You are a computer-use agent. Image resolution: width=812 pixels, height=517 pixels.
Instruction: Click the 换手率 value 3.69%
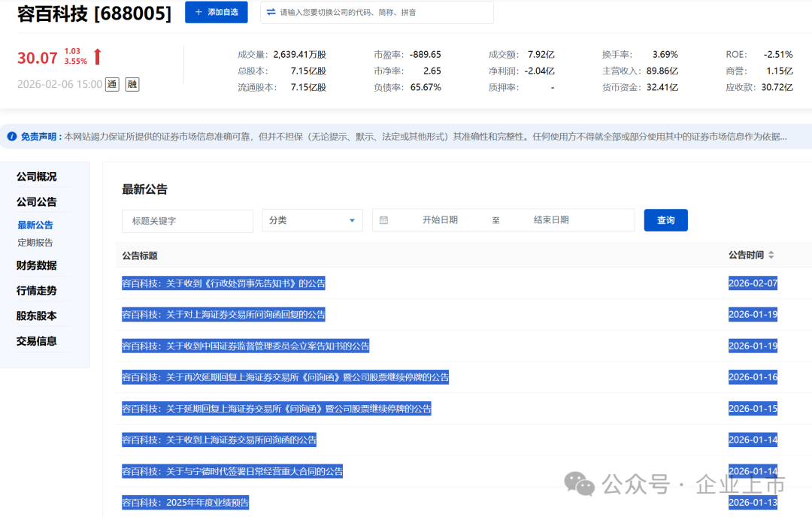click(665, 54)
